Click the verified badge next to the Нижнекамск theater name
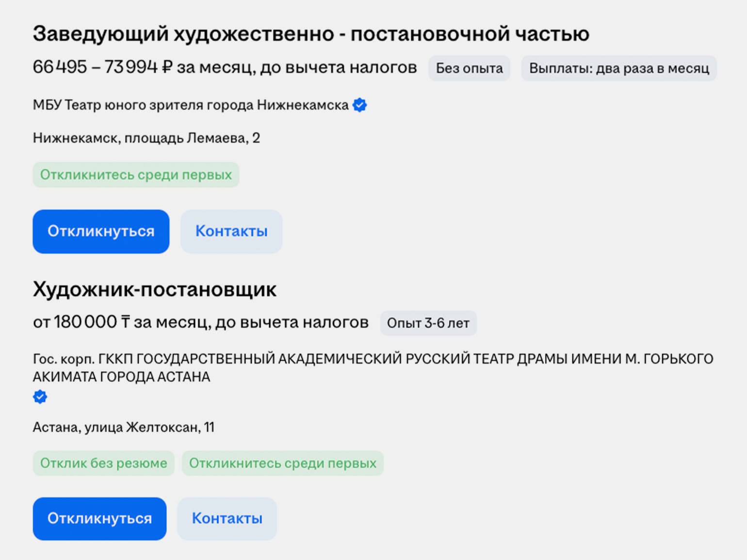Viewport: 747px width, 560px height. pyautogui.click(x=360, y=105)
